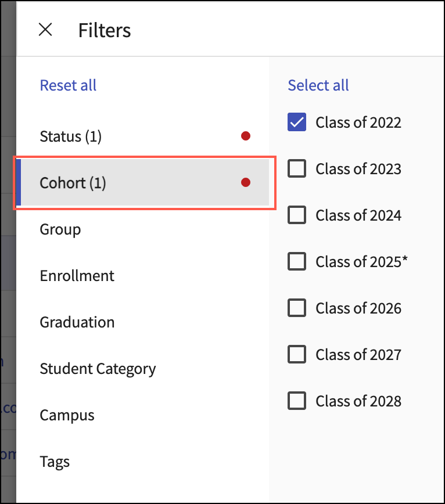The height and width of the screenshot is (504, 445).
Task: Check the Class of 2023 checkbox
Action: point(297,169)
